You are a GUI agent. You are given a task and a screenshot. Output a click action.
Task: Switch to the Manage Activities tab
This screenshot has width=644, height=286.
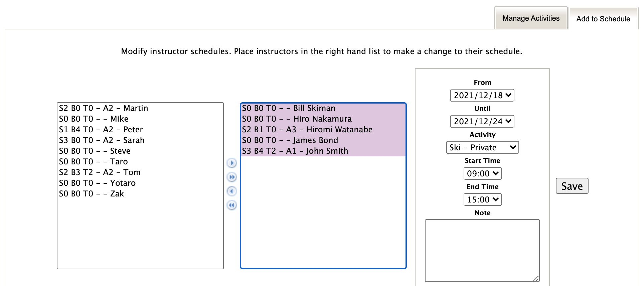tap(531, 18)
